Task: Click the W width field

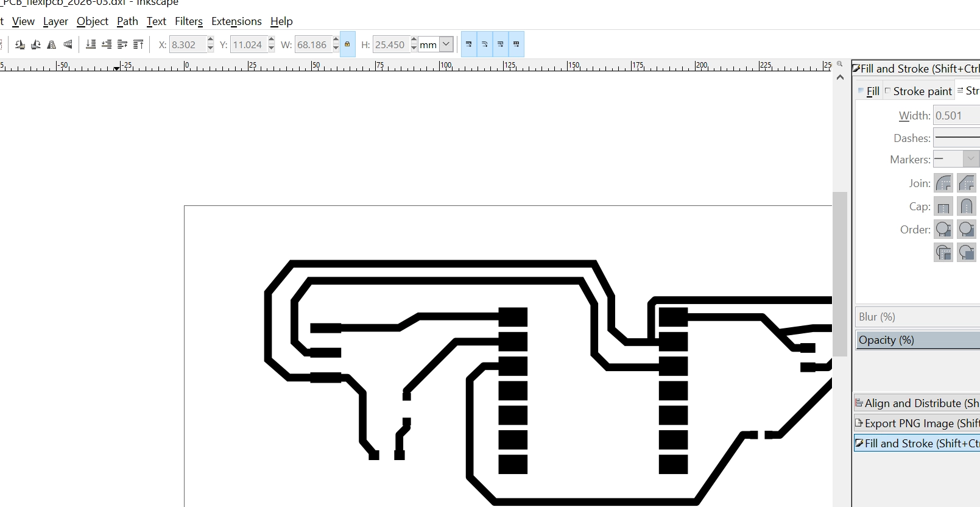Action: 313,44
